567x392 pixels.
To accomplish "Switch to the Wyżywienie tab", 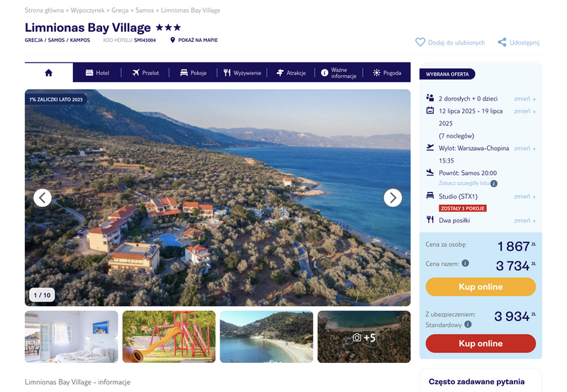I will [x=242, y=73].
